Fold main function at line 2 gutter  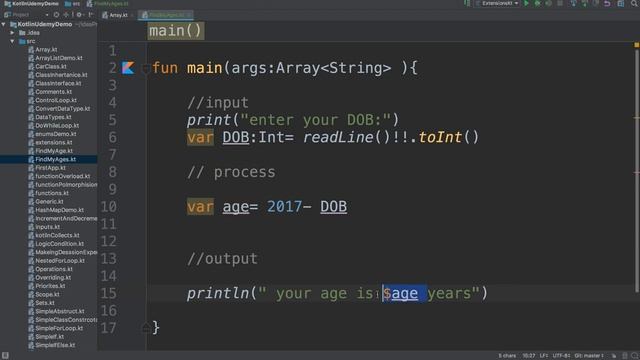145,68
